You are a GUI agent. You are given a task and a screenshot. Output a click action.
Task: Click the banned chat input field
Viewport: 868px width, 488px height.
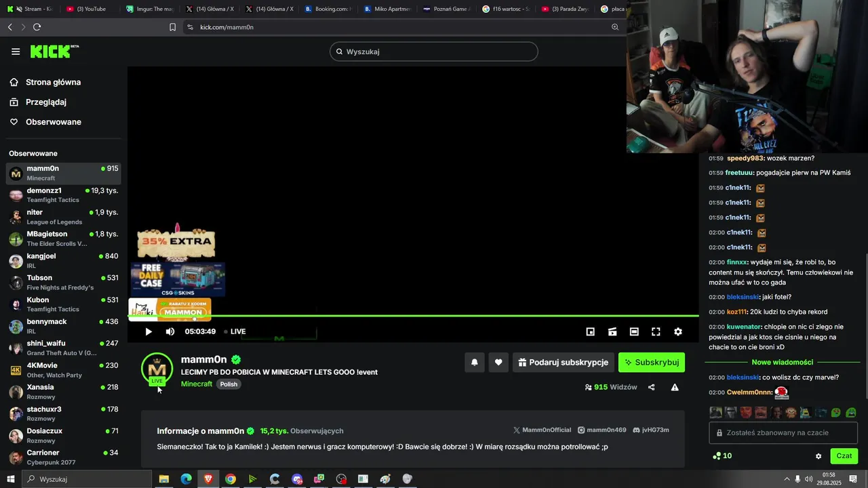tap(783, 432)
